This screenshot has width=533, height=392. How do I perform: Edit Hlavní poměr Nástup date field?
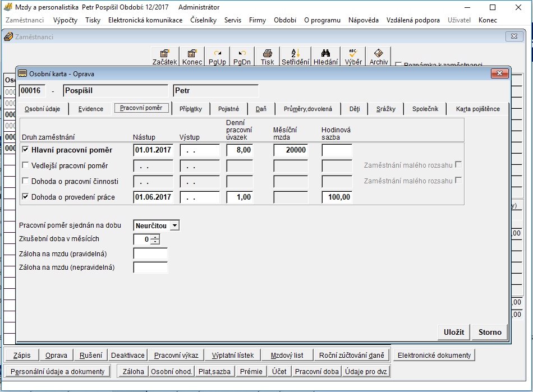pyautogui.click(x=153, y=150)
